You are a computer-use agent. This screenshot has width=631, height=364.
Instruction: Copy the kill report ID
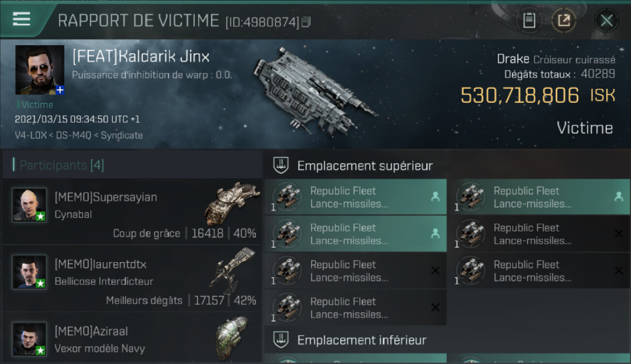tap(306, 22)
